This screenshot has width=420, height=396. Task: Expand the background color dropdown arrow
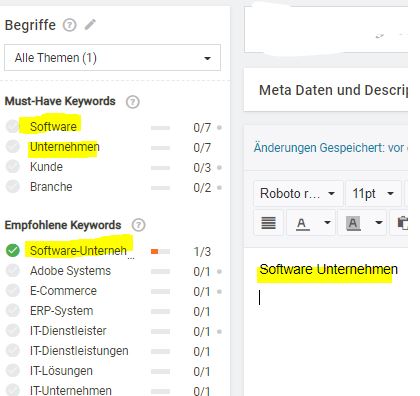click(379, 222)
